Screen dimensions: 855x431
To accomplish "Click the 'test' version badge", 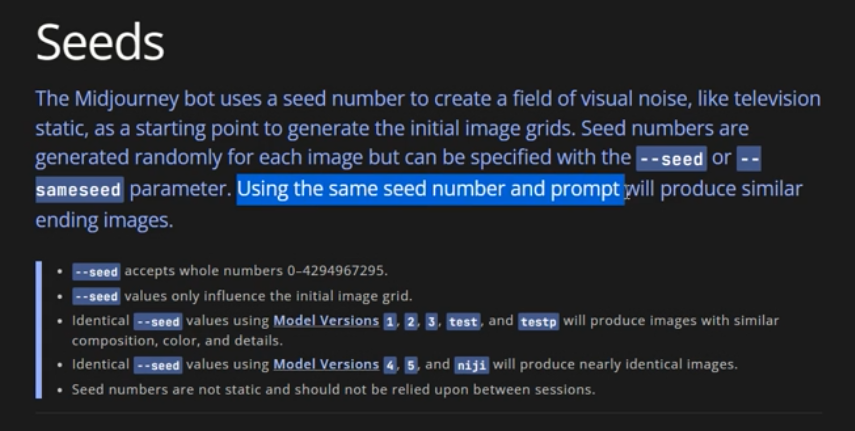I will click(x=463, y=321).
